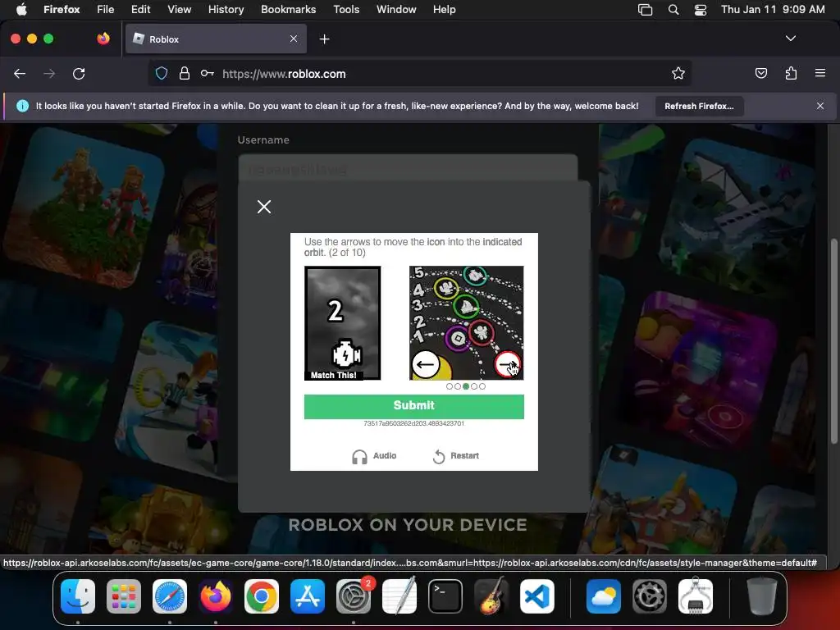Click the date and time in the menu bar
The height and width of the screenshot is (630, 840).
click(773, 10)
